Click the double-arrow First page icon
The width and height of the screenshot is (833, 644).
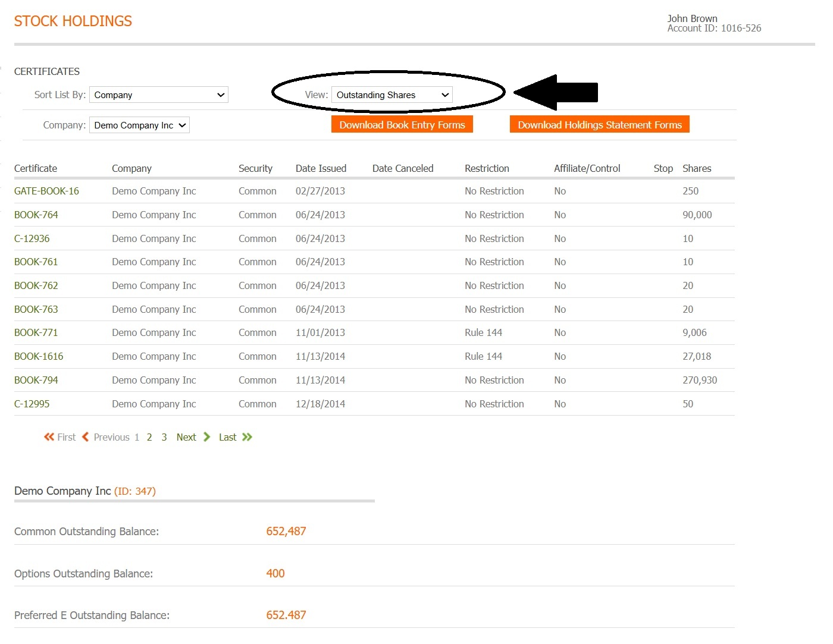coord(49,437)
